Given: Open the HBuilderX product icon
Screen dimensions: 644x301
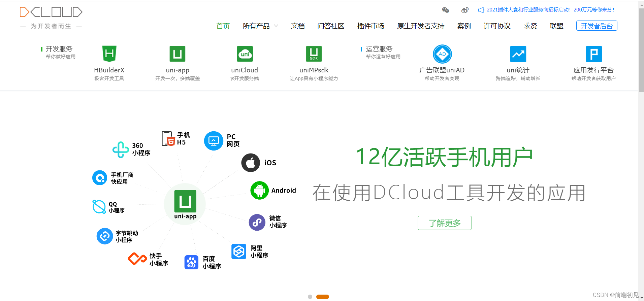Looking at the screenshot, I should [x=109, y=54].
